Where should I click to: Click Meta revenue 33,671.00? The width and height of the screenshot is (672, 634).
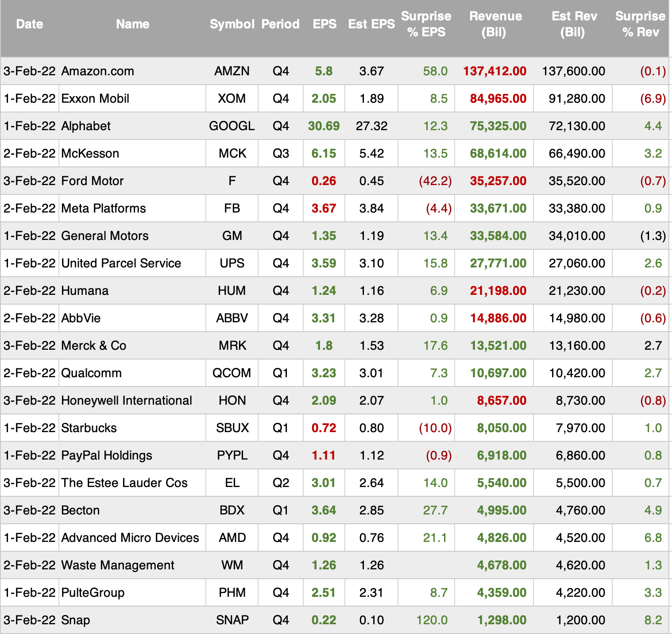[x=498, y=208]
